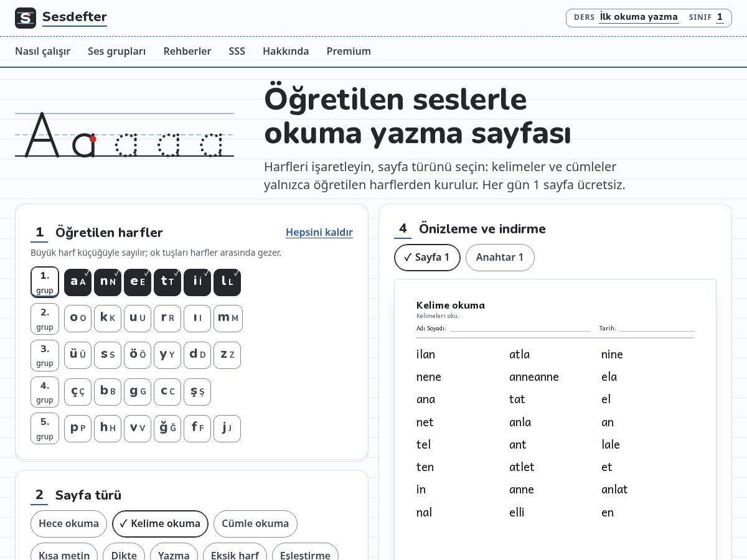Choose Hece okuma page type
747x560 pixels.
68,524
